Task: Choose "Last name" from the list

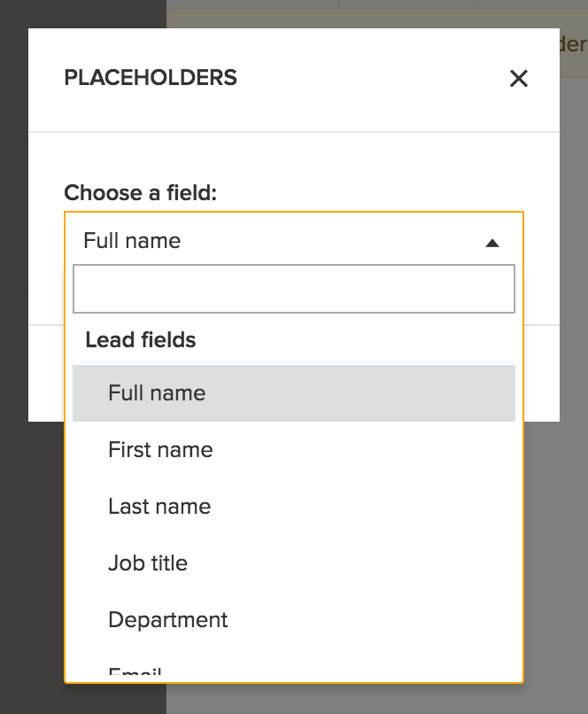Action: click(x=159, y=506)
